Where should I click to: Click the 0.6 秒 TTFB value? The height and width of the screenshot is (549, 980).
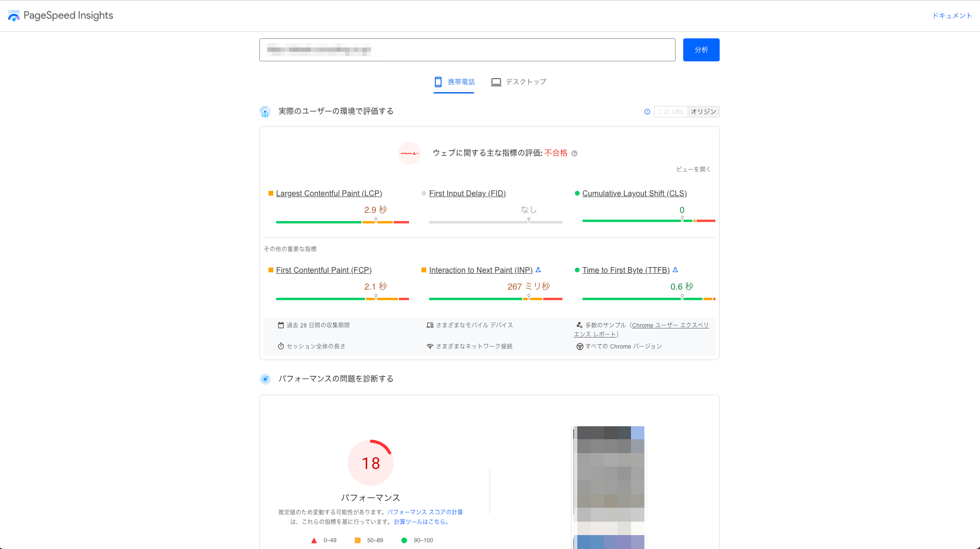(682, 286)
